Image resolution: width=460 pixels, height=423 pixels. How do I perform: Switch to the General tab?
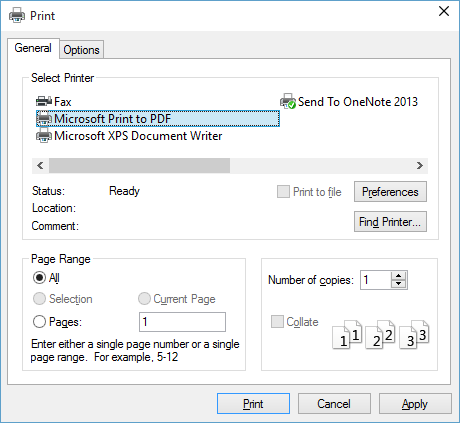(33, 48)
